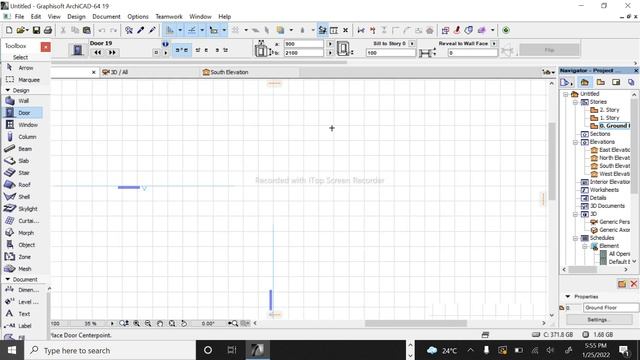This screenshot has width=640, height=360.
Task: Click the Fit in Window icon
Action: tap(172, 323)
